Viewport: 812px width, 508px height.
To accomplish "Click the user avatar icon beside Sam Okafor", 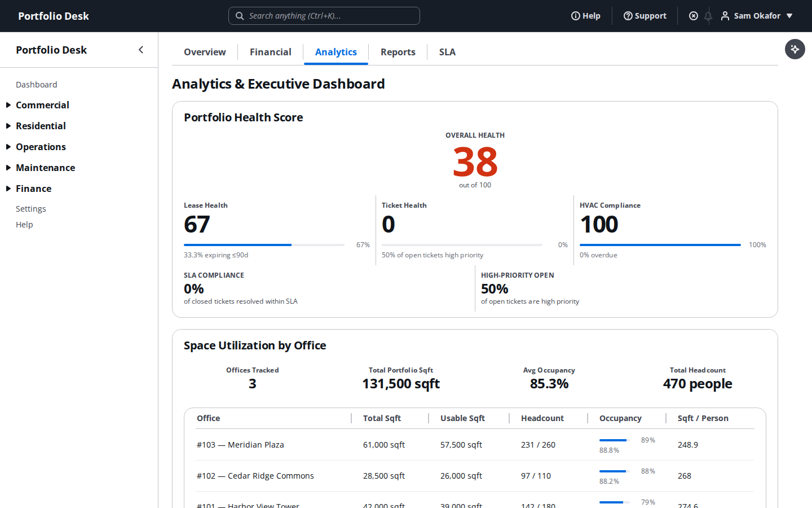I will pos(725,16).
